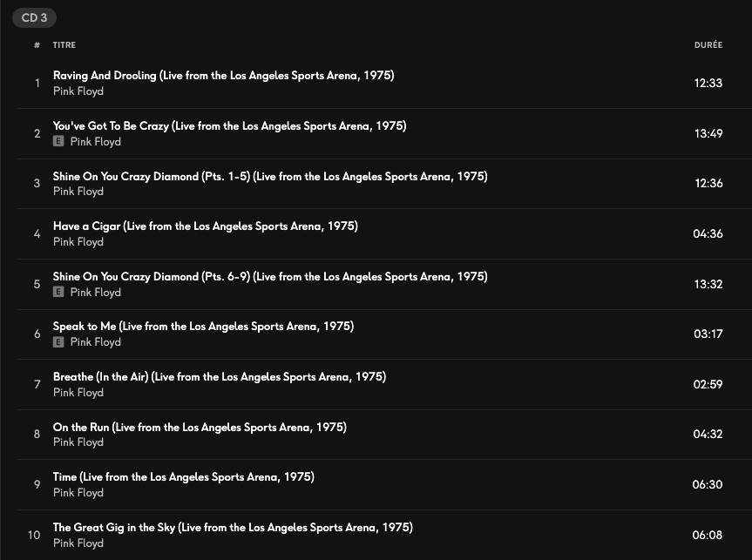This screenshot has height=560, width=752.
Task: Open Pink Floyd artist link under Raving And Drooling
Action: tap(78, 91)
